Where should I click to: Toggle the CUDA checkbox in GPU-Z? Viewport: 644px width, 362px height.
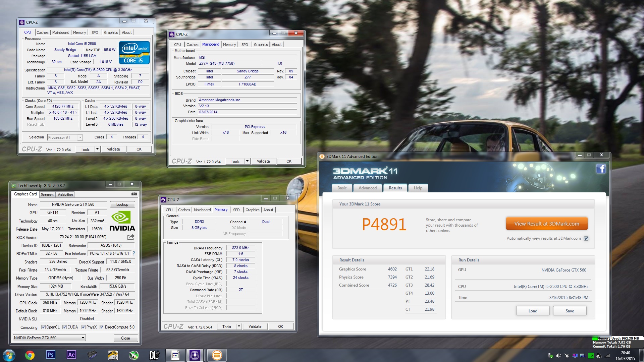coord(64,327)
